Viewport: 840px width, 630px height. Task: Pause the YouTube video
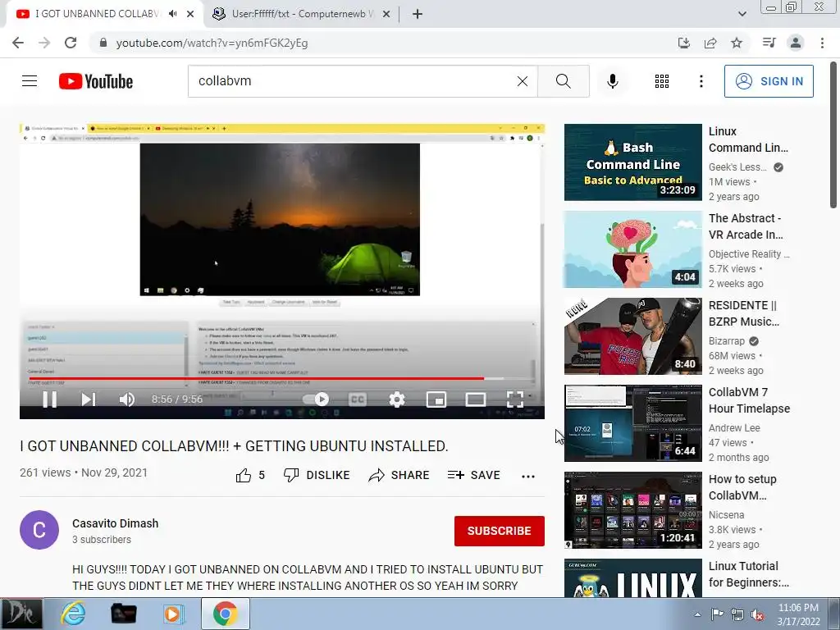pyautogui.click(x=50, y=399)
